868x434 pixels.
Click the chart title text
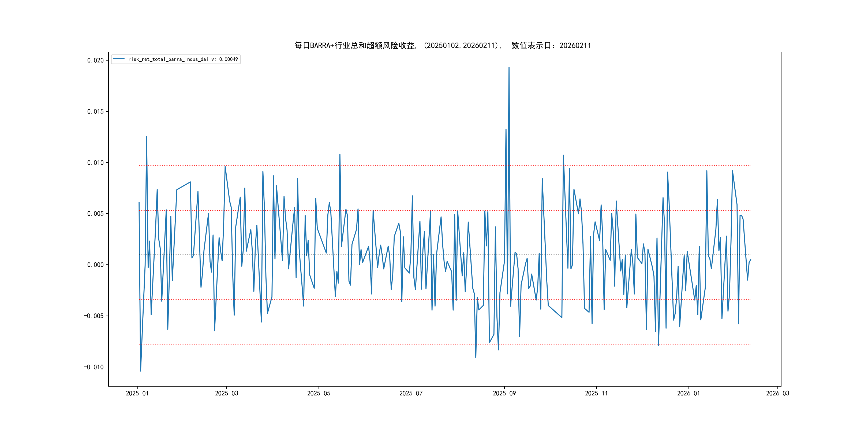(x=442, y=46)
